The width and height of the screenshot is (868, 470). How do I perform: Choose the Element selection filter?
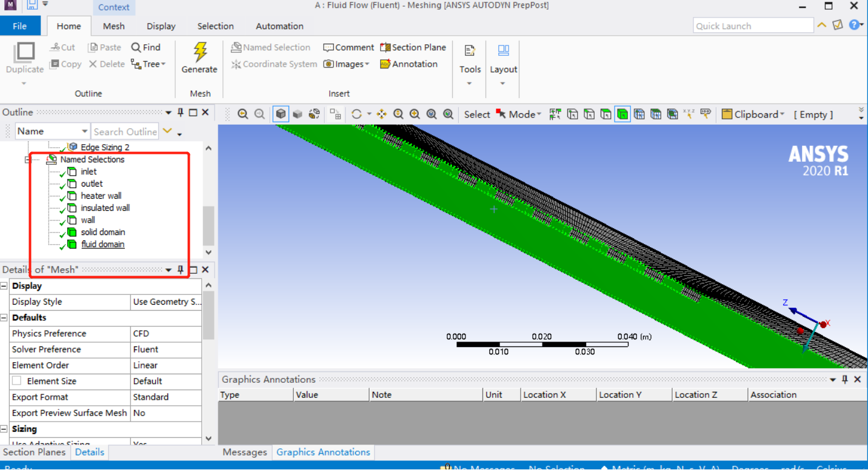[x=656, y=114]
